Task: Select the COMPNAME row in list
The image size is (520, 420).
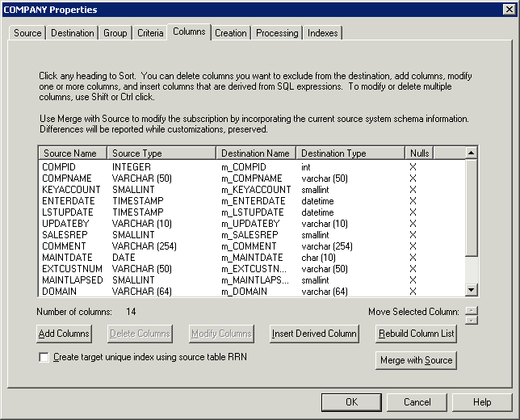Action: click(65, 178)
